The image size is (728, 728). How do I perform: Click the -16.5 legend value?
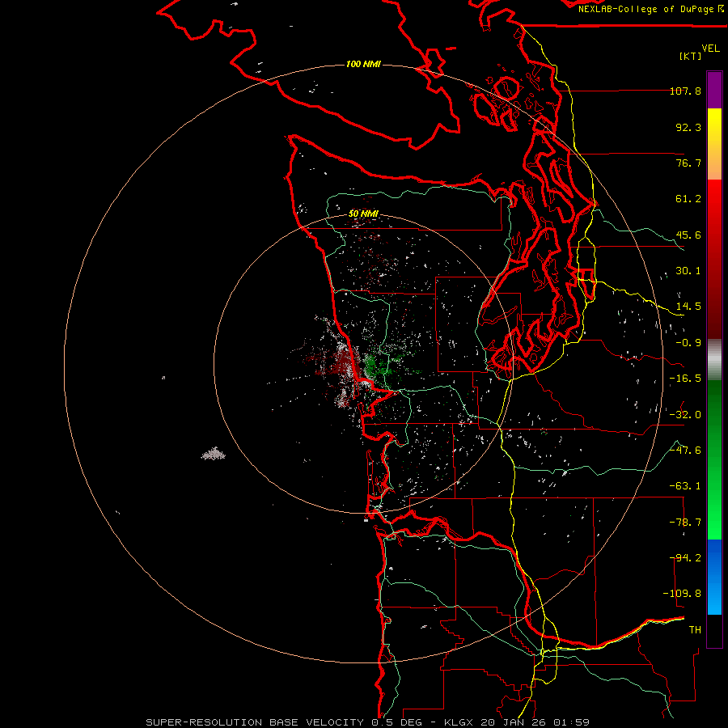685,379
